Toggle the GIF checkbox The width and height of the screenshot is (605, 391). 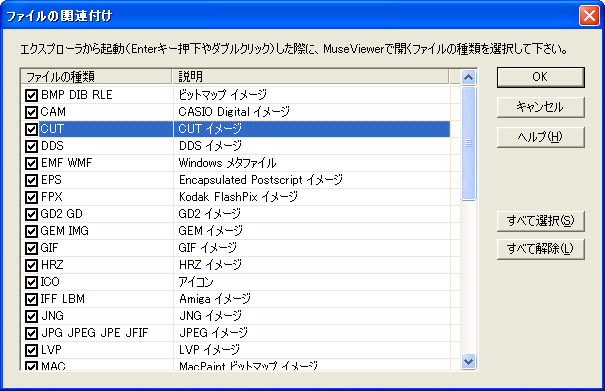(x=31, y=248)
